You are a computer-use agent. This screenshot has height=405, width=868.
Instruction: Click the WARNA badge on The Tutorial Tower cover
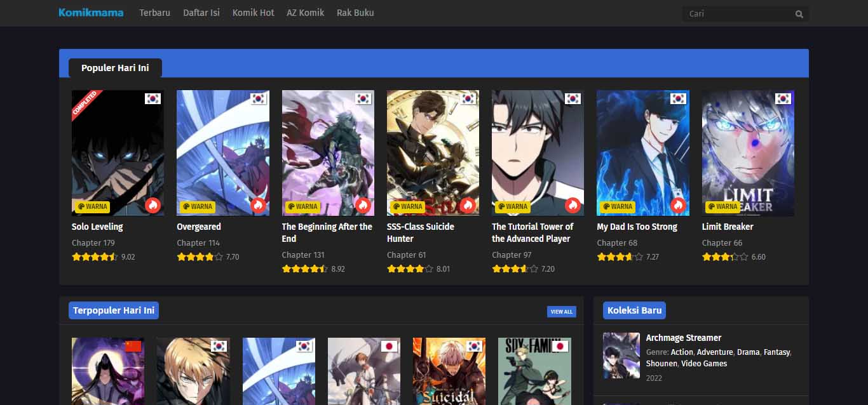tap(512, 206)
